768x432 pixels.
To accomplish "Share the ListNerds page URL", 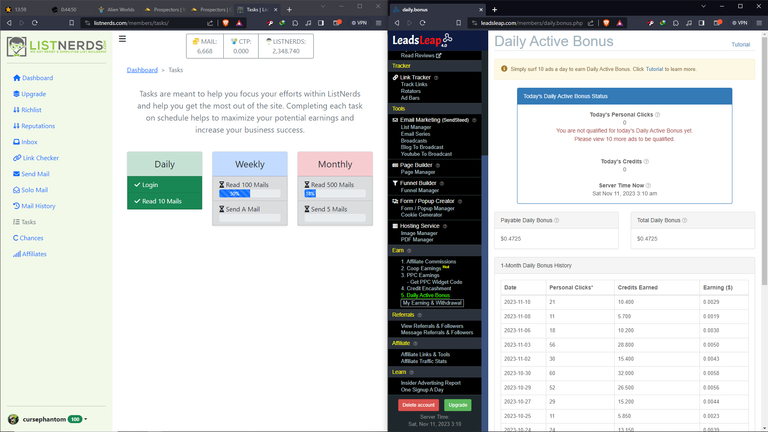I will click(x=210, y=23).
